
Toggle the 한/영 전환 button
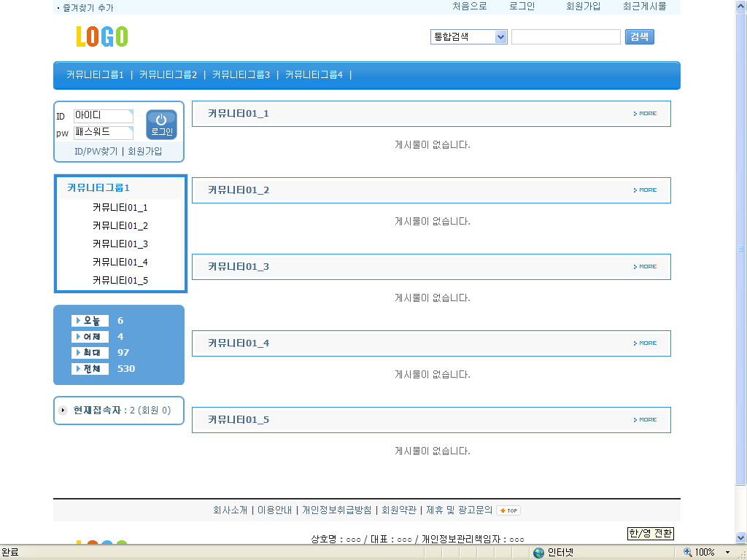tap(651, 534)
